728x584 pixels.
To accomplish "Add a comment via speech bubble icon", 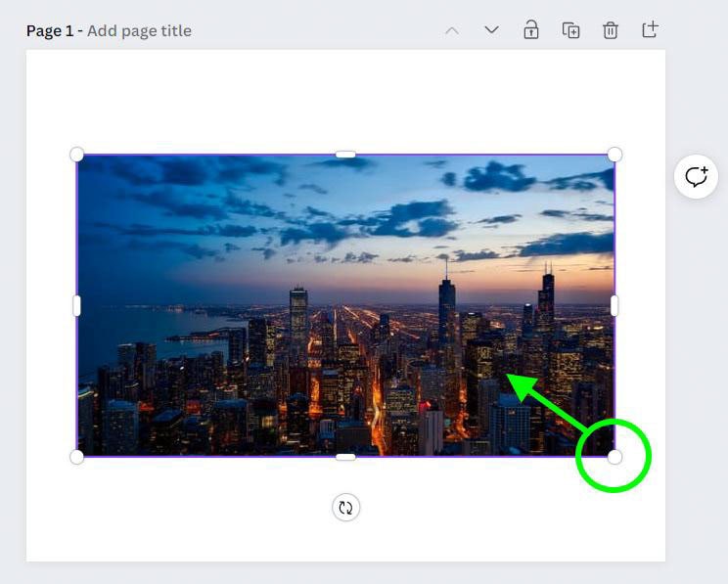I will 696,177.
